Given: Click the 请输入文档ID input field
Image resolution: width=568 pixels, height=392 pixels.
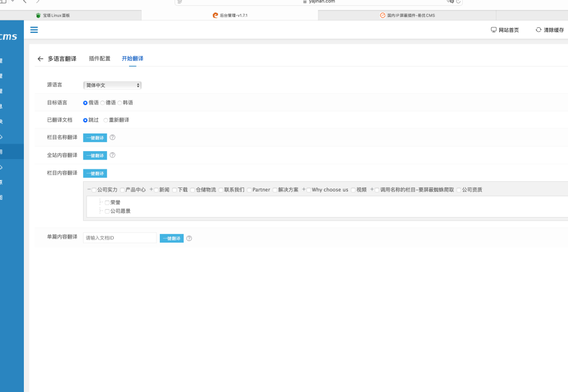Looking at the screenshot, I should click(120, 238).
